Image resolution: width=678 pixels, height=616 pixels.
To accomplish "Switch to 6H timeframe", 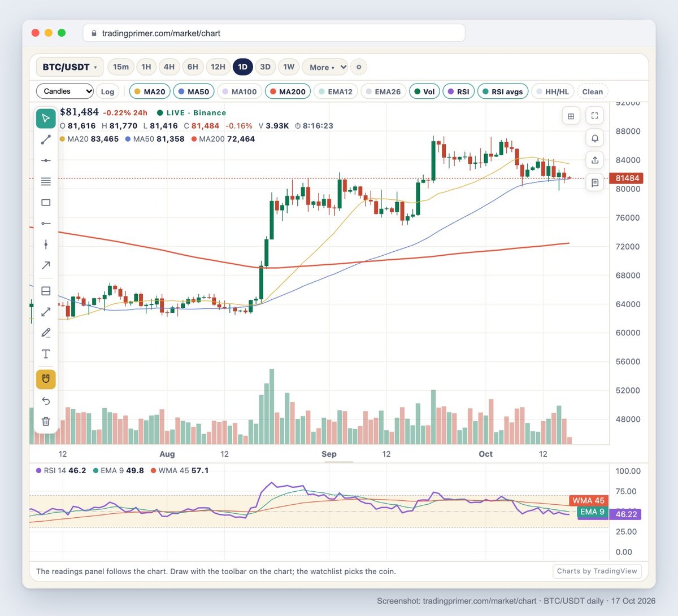I will (x=193, y=67).
